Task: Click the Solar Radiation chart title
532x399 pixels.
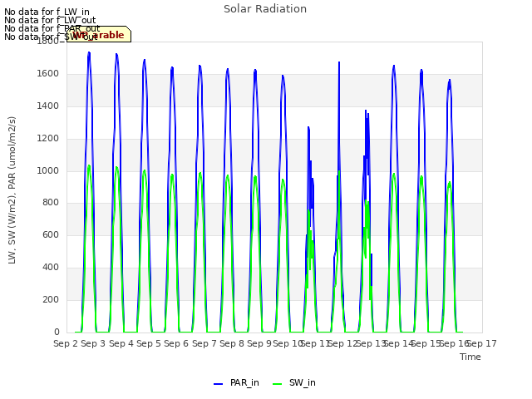Action: pyautogui.click(x=265, y=9)
